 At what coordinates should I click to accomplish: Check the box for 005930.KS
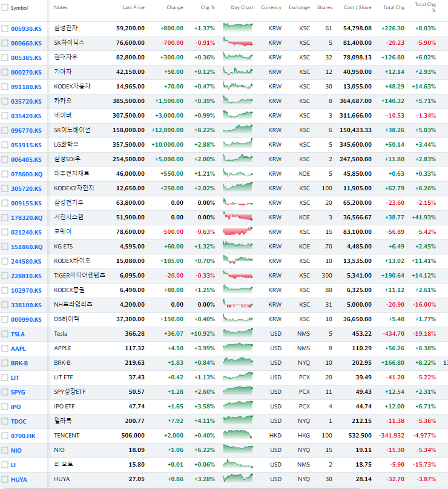5,28
